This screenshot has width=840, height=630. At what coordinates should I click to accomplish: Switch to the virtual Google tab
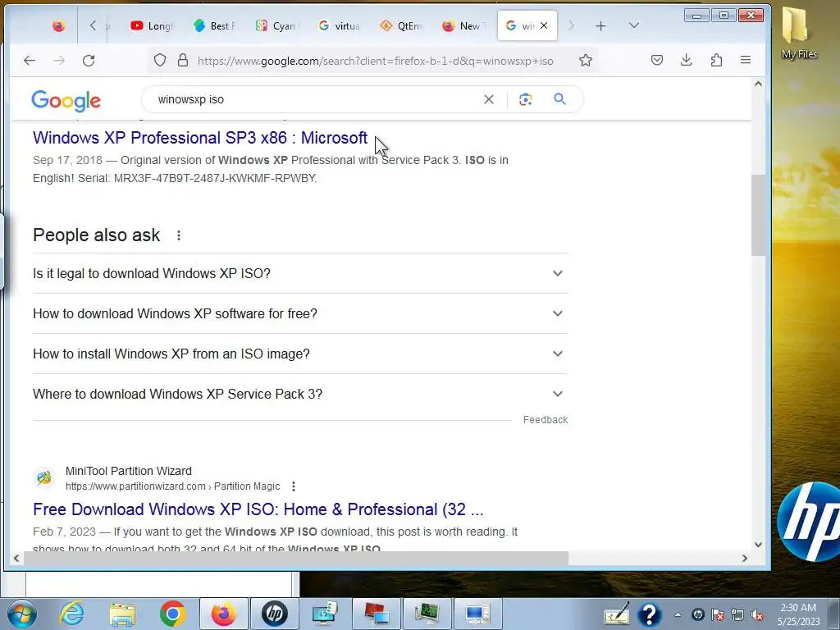339,25
